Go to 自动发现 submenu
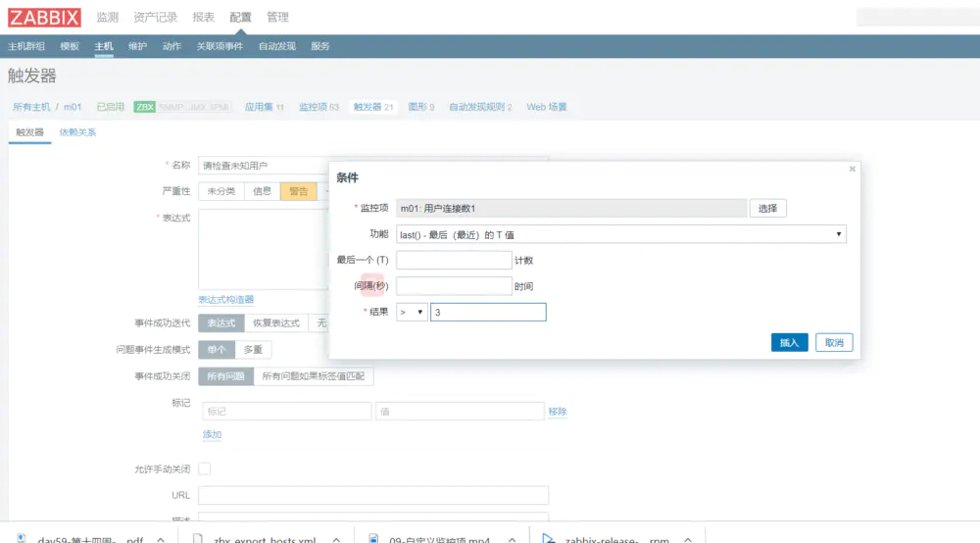Screen dimensions: 980x543 tap(277, 46)
